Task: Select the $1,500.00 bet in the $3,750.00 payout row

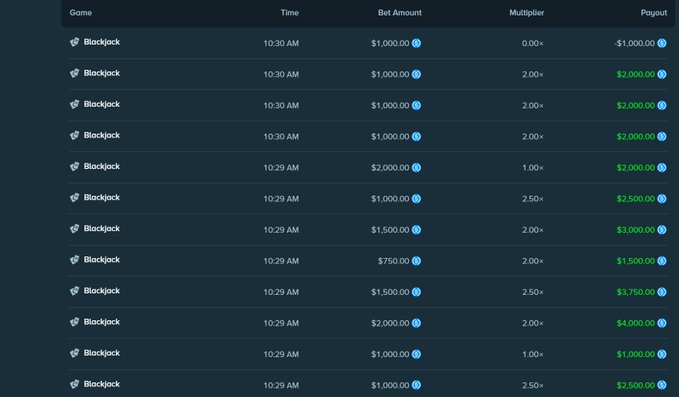Action: click(x=390, y=292)
